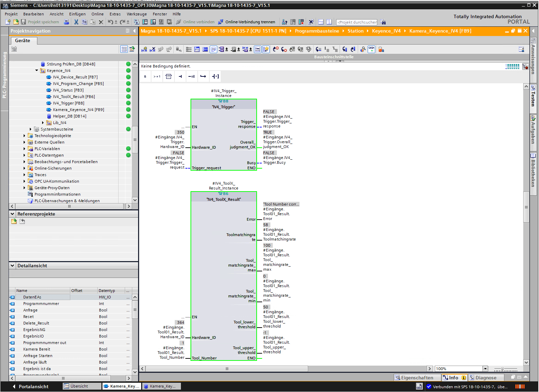Click the new project icon in main toolbar
The width and height of the screenshot is (539, 392).
tap(8, 22)
